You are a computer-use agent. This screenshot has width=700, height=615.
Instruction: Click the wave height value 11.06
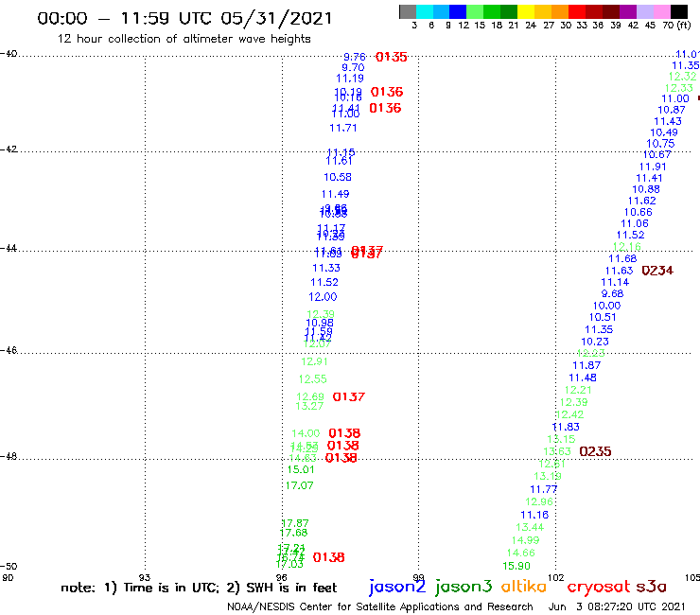point(635,223)
